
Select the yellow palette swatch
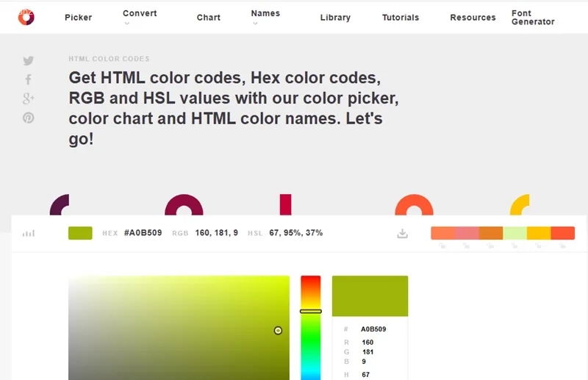coord(538,233)
